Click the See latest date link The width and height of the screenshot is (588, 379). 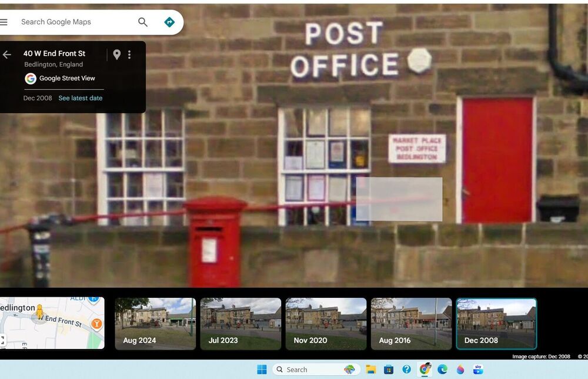click(81, 98)
